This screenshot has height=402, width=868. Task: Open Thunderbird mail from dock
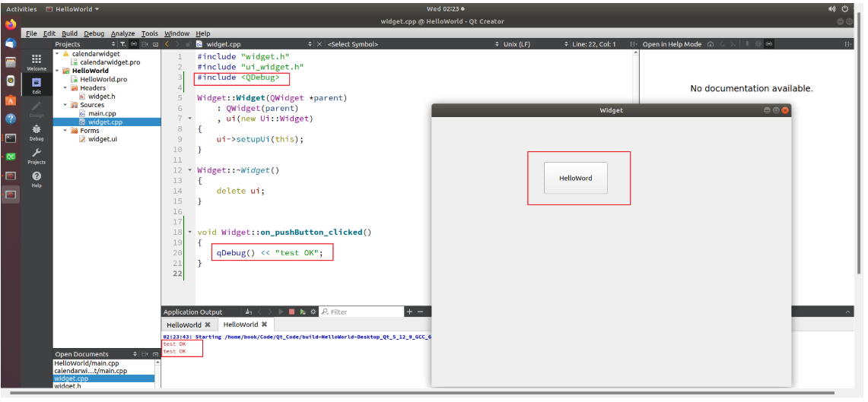point(11,43)
